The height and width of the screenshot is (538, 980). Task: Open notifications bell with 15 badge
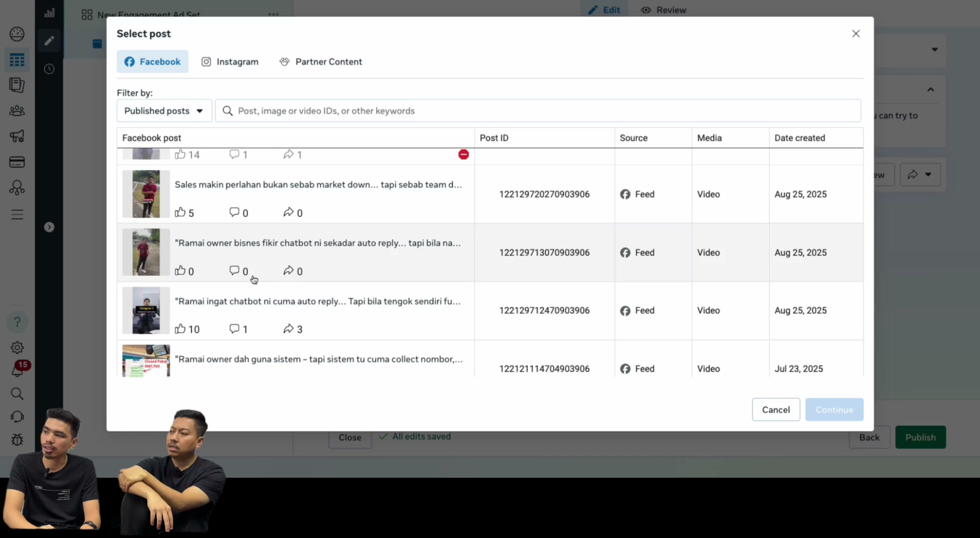click(x=18, y=369)
